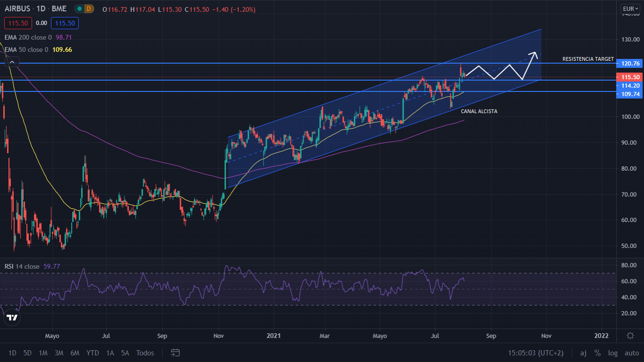Image resolution: width=644 pixels, height=362 pixels.
Task: Click the market status indicator dot
Action: click(x=78, y=9)
